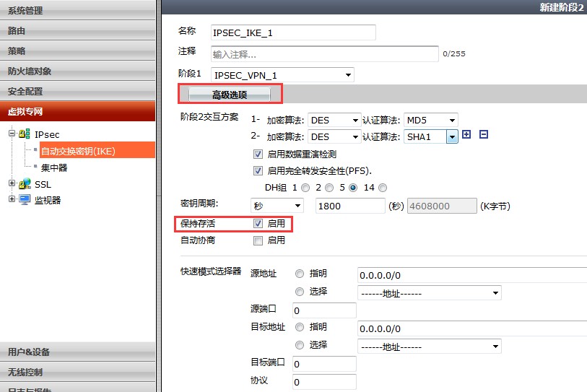Disable 启用完全转发安全性(PFS) checkbox
587x392 pixels.
pos(258,171)
